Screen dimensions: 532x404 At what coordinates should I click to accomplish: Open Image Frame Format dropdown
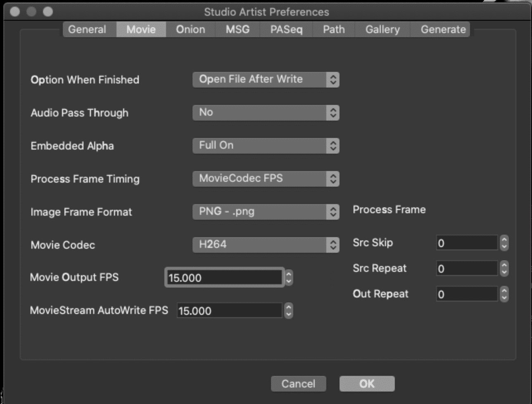[x=266, y=212]
